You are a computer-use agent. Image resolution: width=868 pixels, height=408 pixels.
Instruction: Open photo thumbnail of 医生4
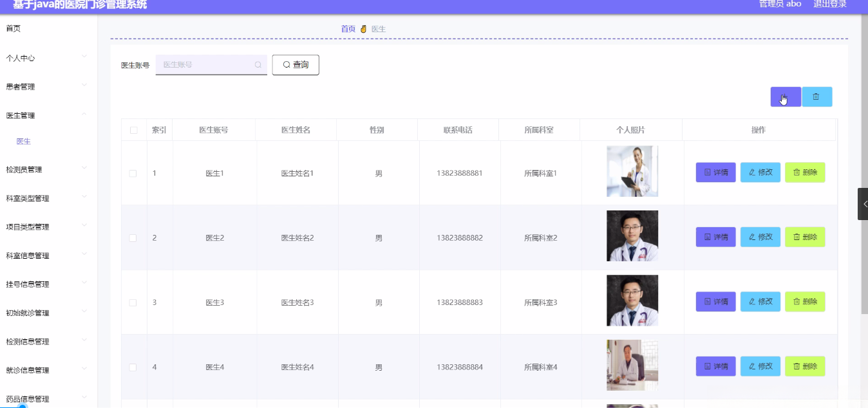coord(632,365)
